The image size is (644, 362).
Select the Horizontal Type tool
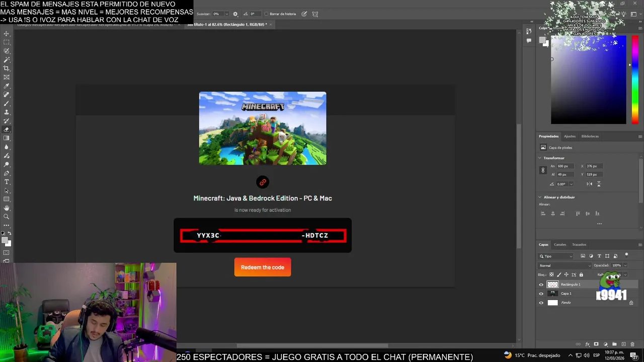pyautogui.click(x=7, y=182)
